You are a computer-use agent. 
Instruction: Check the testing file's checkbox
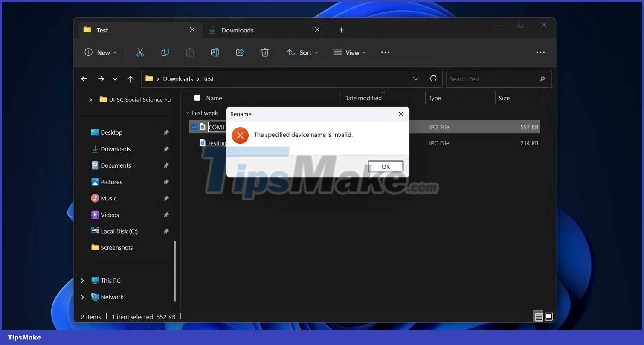pyautogui.click(x=194, y=143)
